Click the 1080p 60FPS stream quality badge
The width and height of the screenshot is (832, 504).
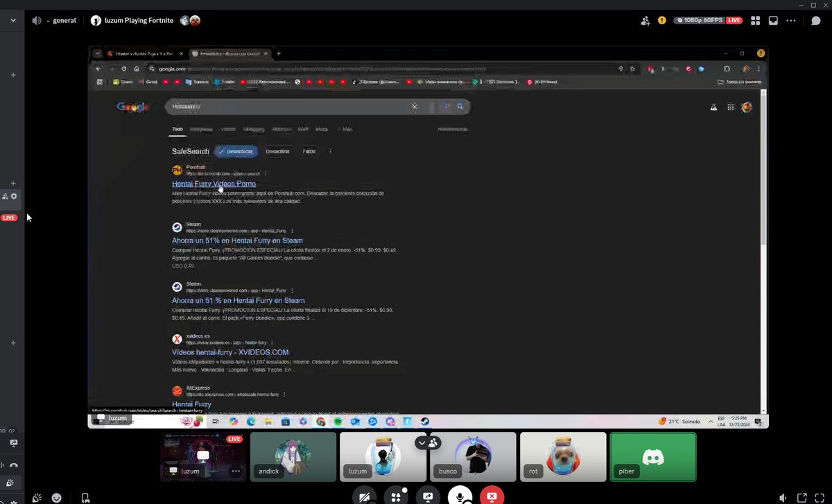(699, 21)
